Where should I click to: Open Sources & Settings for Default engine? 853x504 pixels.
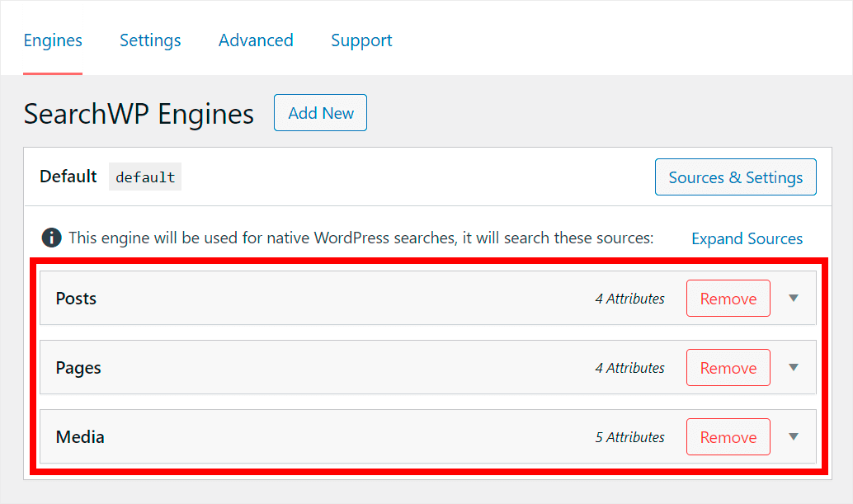tap(736, 177)
